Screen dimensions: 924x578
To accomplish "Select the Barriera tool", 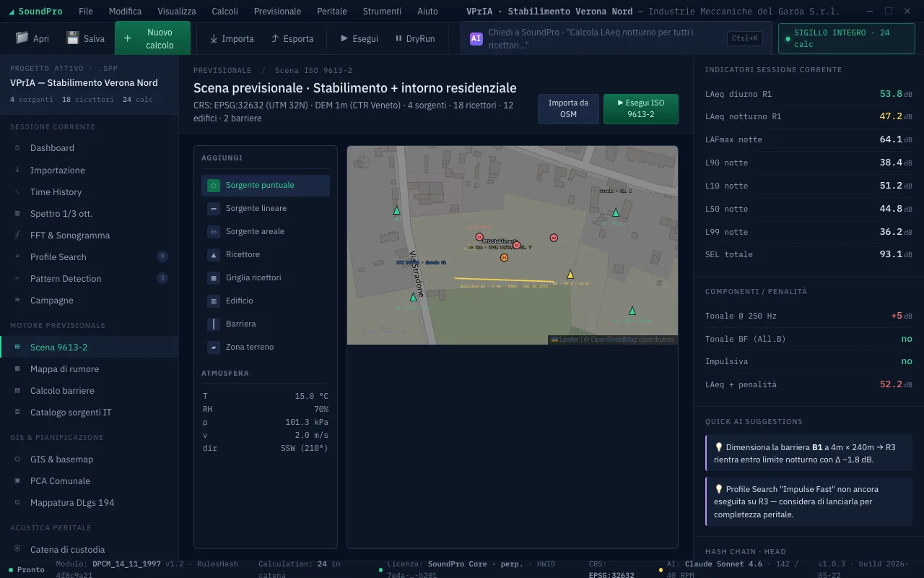I will [266, 324].
